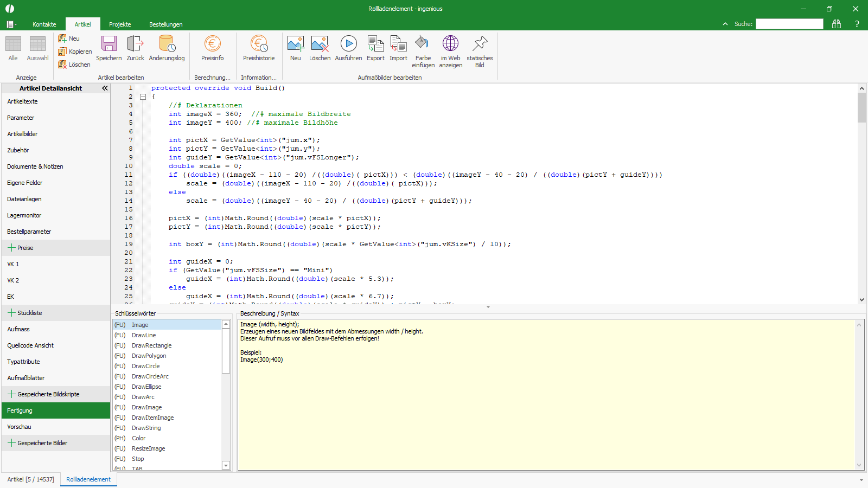Screen dimensions: 868x488
Task: Switch to the Bestellungen tab
Action: pos(166,24)
